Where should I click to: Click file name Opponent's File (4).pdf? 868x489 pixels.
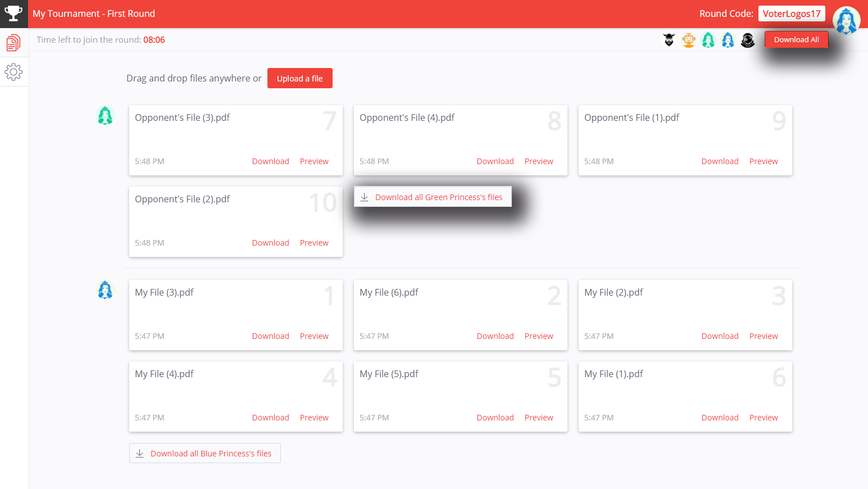click(x=407, y=117)
